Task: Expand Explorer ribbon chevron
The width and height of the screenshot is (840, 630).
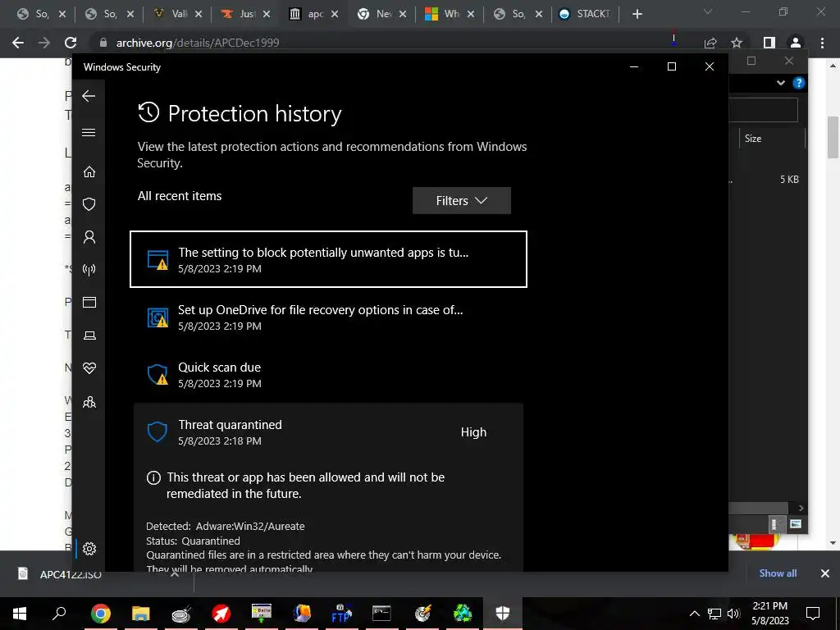Action: (781, 83)
